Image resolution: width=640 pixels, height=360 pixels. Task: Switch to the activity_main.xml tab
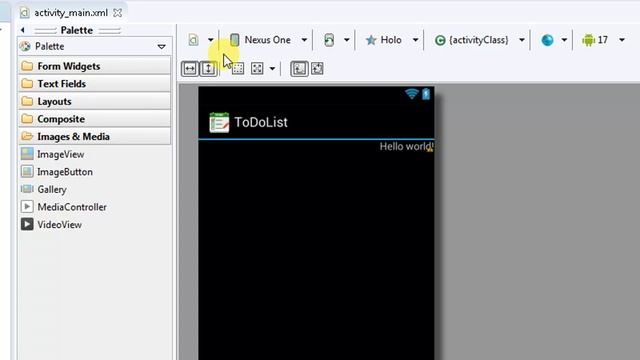(71, 13)
